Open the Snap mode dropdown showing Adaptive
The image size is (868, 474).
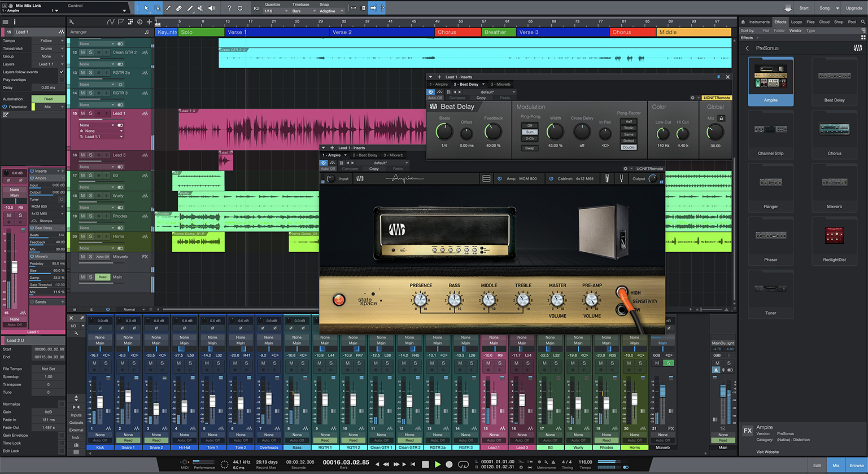coord(331,10)
